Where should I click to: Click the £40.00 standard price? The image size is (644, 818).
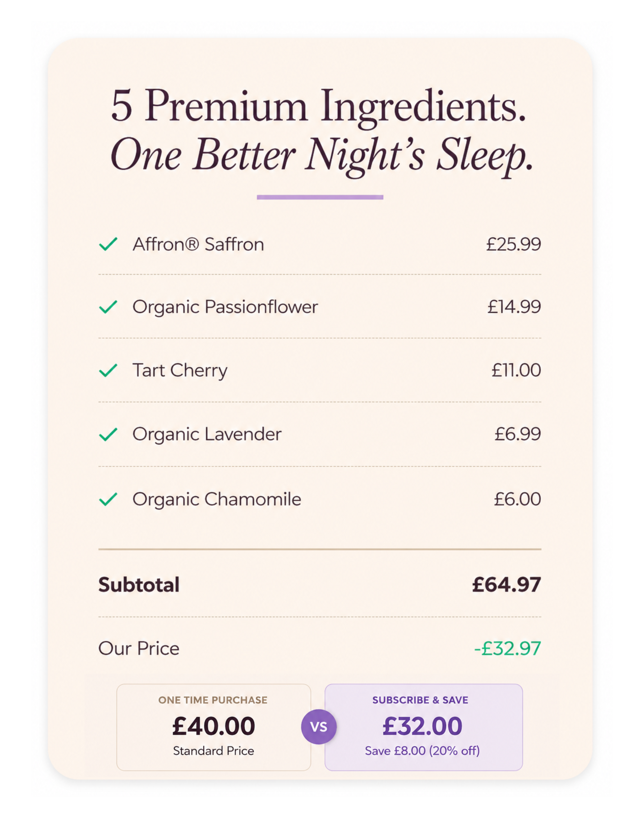(x=214, y=726)
